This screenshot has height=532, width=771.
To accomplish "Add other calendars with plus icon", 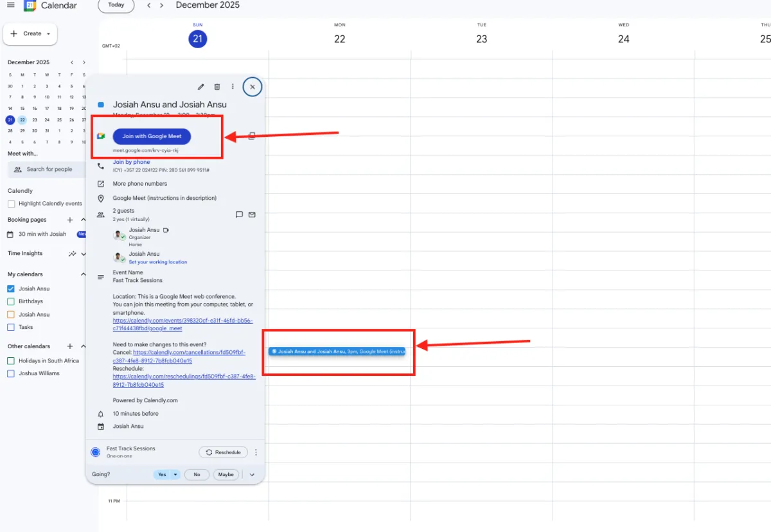I will pos(70,346).
